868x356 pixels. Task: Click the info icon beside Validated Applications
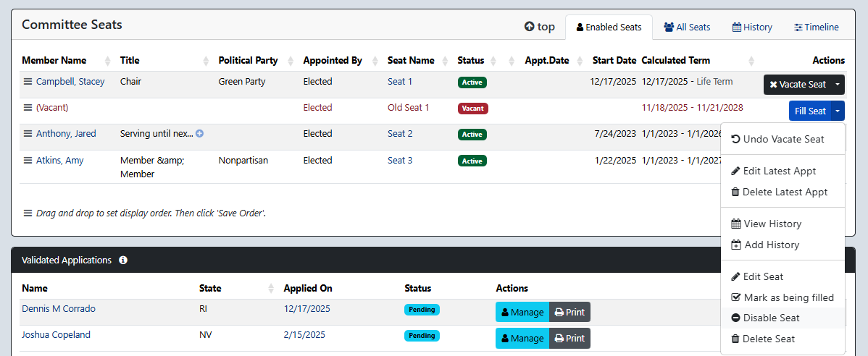tap(123, 260)
